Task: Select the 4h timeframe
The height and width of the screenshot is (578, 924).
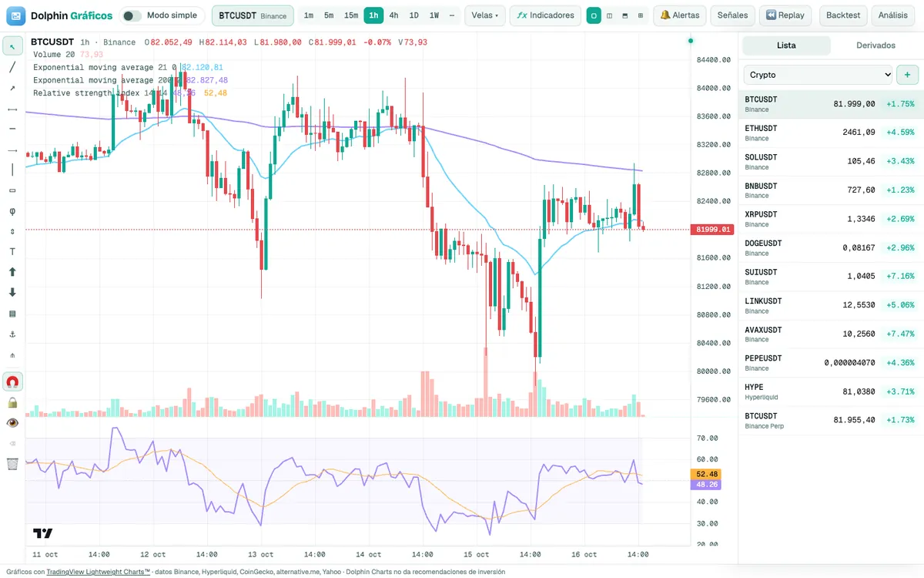Action: pyautogui.click(x=393, y=15)
